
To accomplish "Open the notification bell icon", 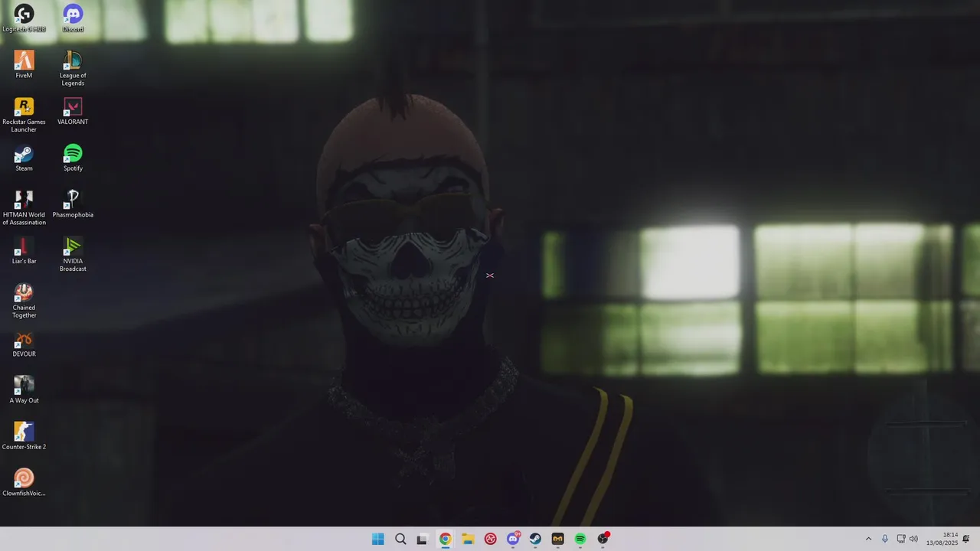I will [x=966, y=539].
